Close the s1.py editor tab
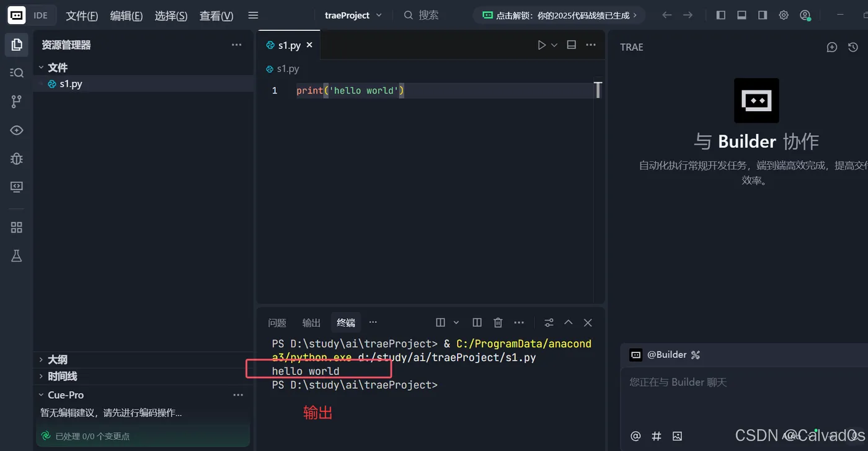This screenshot has height=451, width=868. (x=309, y=45)
